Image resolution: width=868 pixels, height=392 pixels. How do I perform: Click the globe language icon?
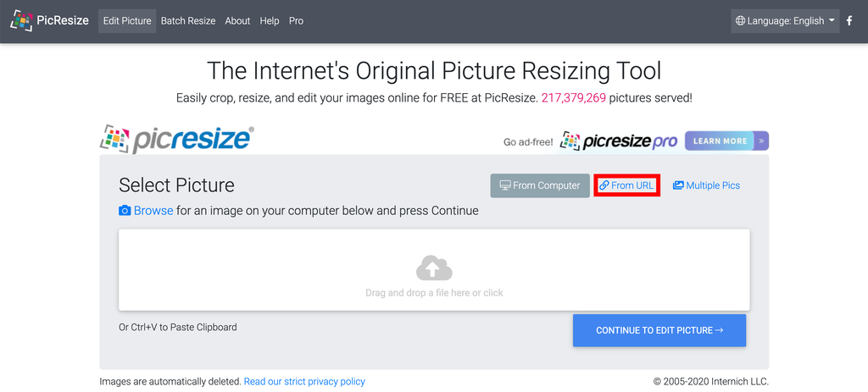(x=740, y=20)
